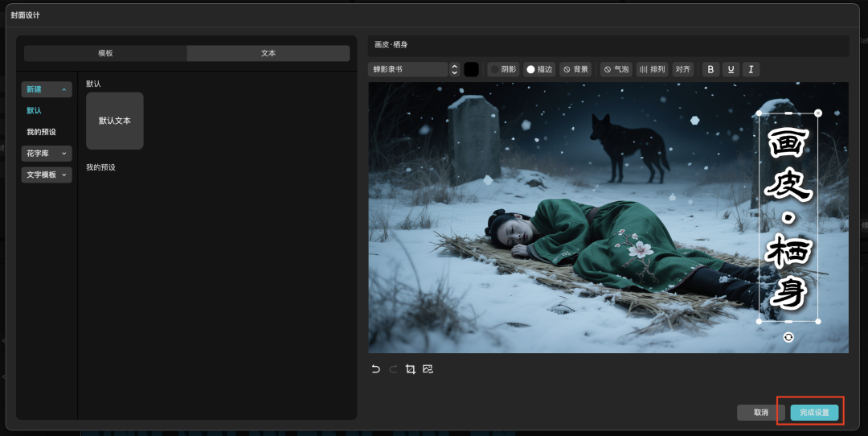This screenshot has width=868, height=436.
Task: Toggle the 背景 background option
Action: pos(575,69)
